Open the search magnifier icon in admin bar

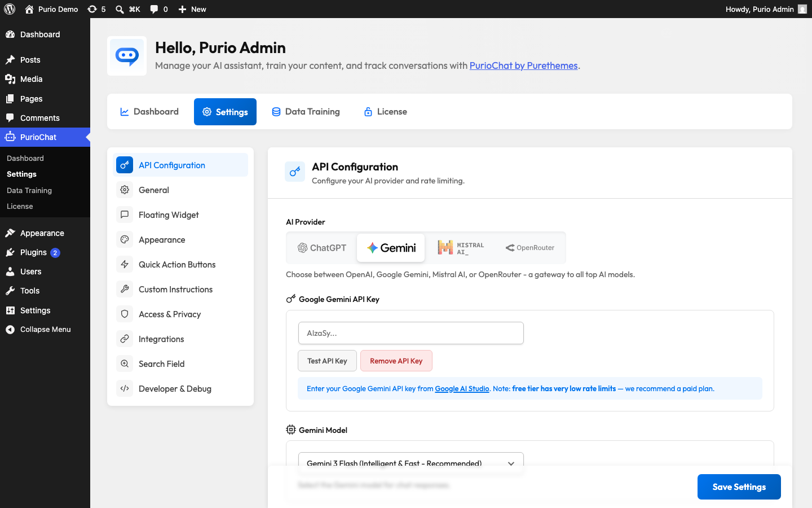pos(120,9)
